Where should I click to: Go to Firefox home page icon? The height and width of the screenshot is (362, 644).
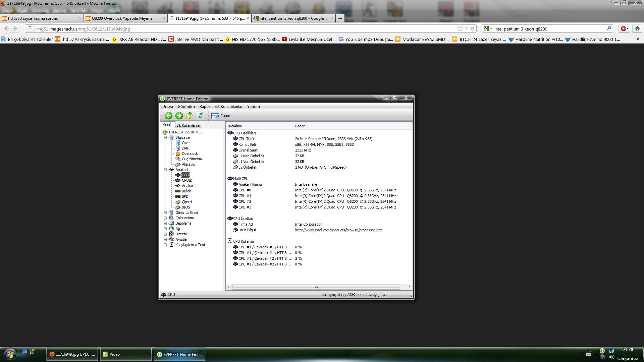[637, 29]
